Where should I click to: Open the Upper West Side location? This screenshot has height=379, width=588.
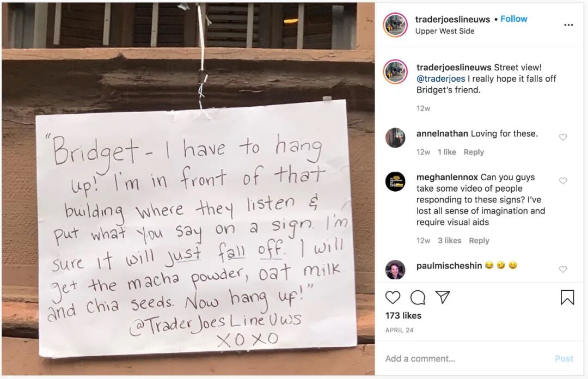[445, 31]
